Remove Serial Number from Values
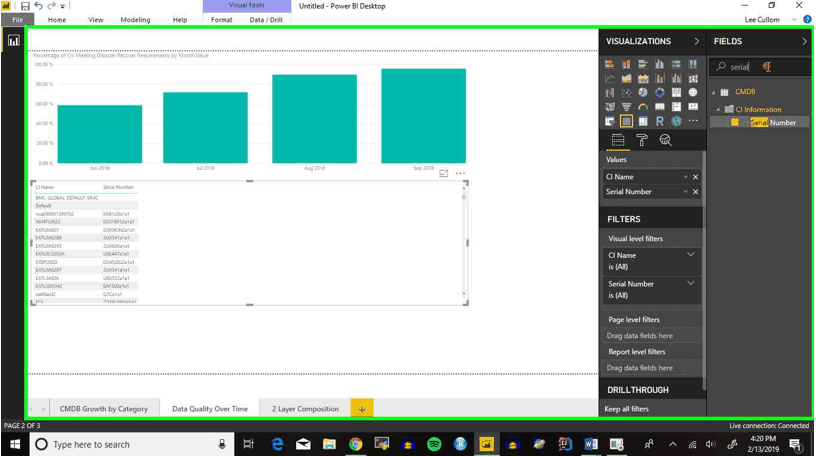Screen dimensions: 816x457 [695, 192]
